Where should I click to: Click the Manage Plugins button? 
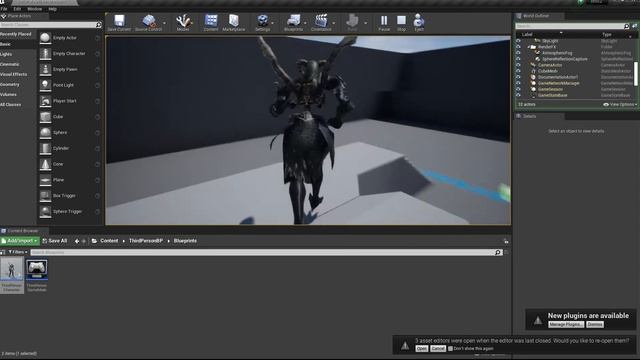coord(566,324)
